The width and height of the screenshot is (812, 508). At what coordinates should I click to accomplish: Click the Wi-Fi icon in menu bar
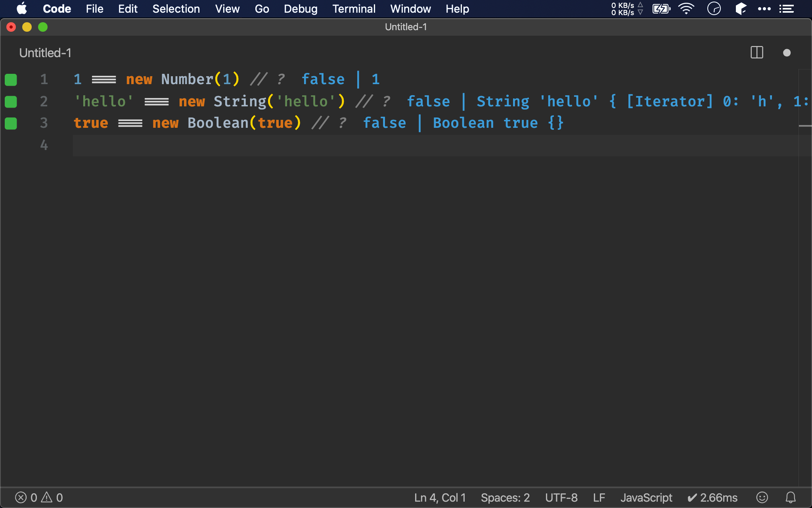(x=686, y=8)
